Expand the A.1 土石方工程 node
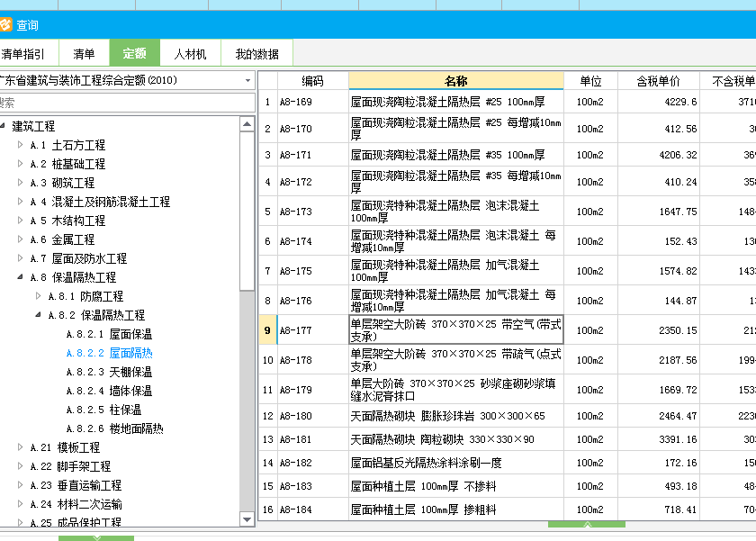The height and width of the screenshot is (541, 756). 20,145
